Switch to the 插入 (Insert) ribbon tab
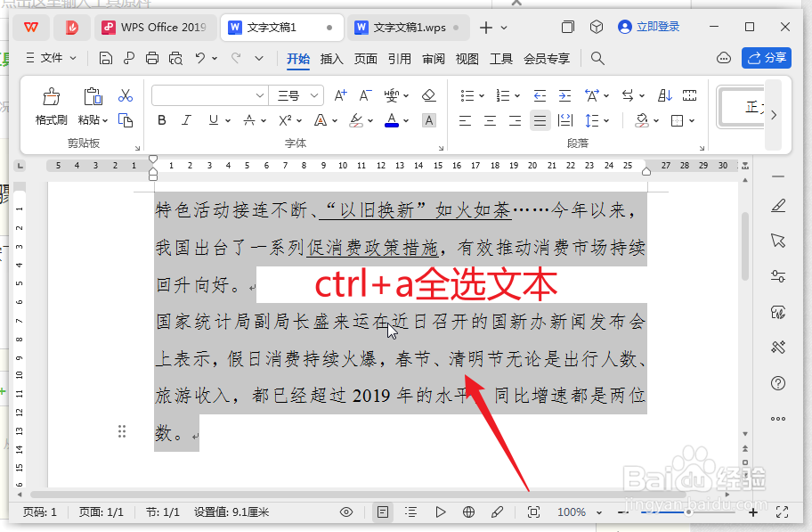This screenshot has height=532, width=812. tap(330, 59)
